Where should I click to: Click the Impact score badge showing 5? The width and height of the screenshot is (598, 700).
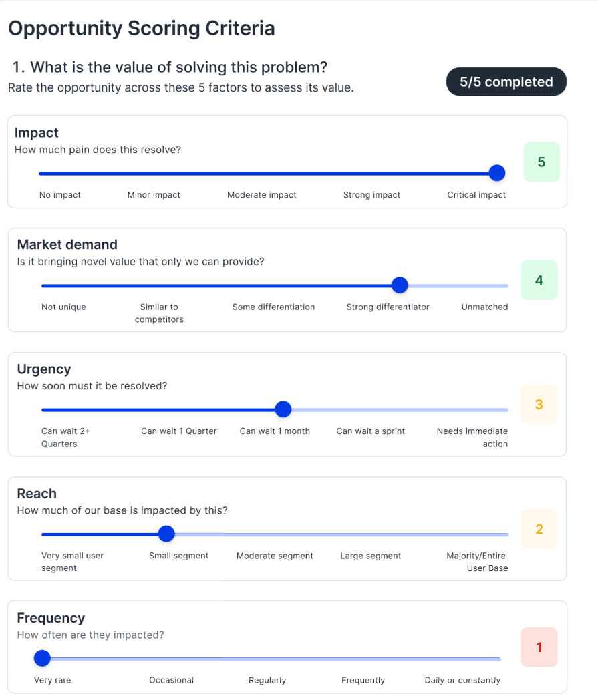541,162
